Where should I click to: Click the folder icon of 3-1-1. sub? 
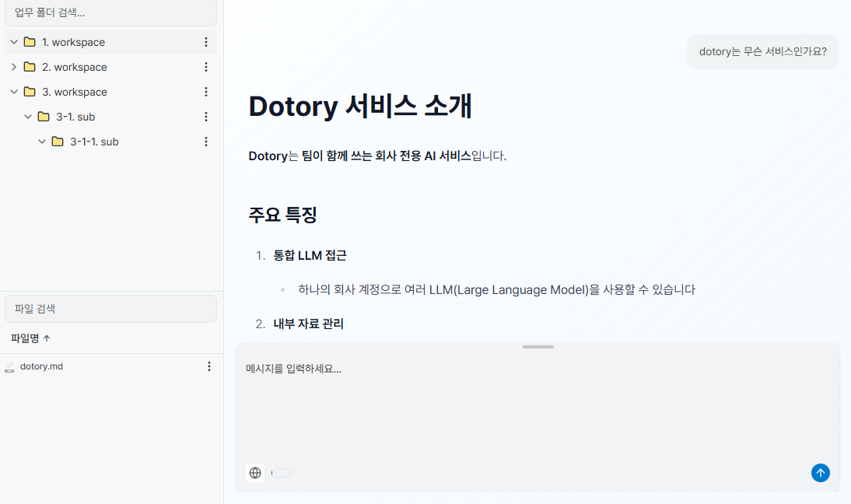pyautogui.click(x=58, y=142)
